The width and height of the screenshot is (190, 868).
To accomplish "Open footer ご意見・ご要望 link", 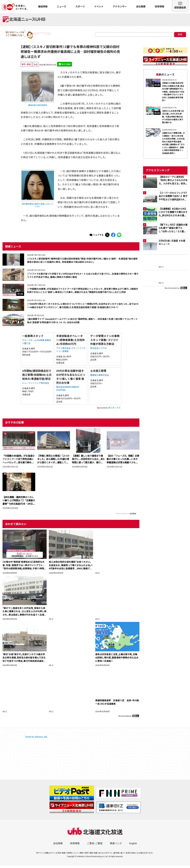I will tap(95, 843).
